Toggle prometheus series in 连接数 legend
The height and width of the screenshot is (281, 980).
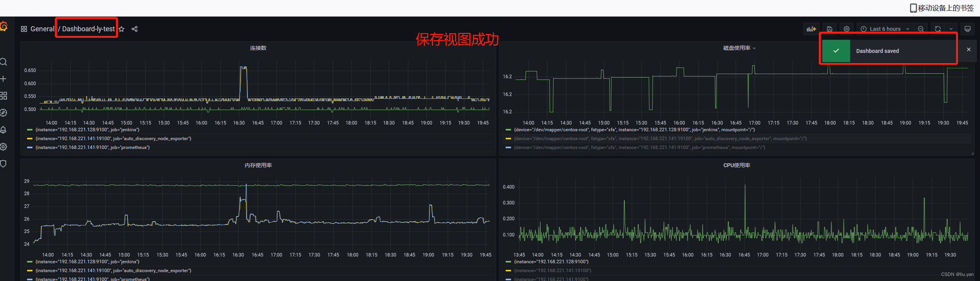(92, 147)
